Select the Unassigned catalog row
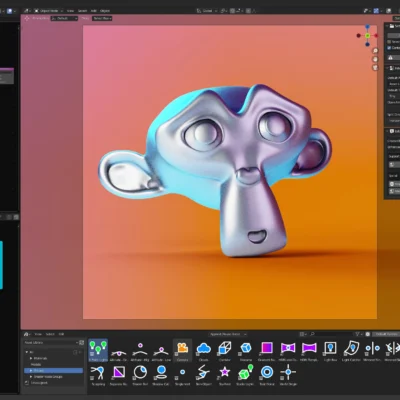This screenshot has width=400, height=400. 53,383
